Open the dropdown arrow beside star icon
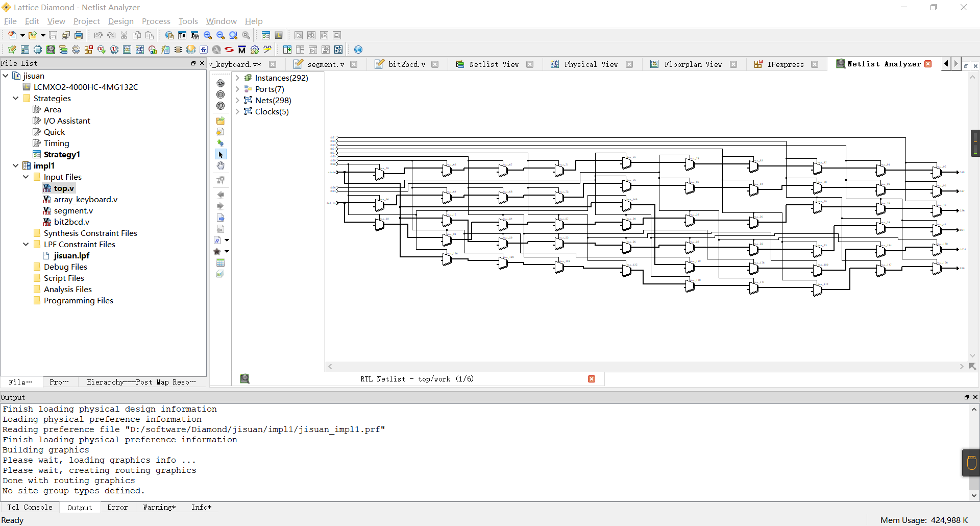The height and width of the screenshot is (526, 980). point(227,251)
